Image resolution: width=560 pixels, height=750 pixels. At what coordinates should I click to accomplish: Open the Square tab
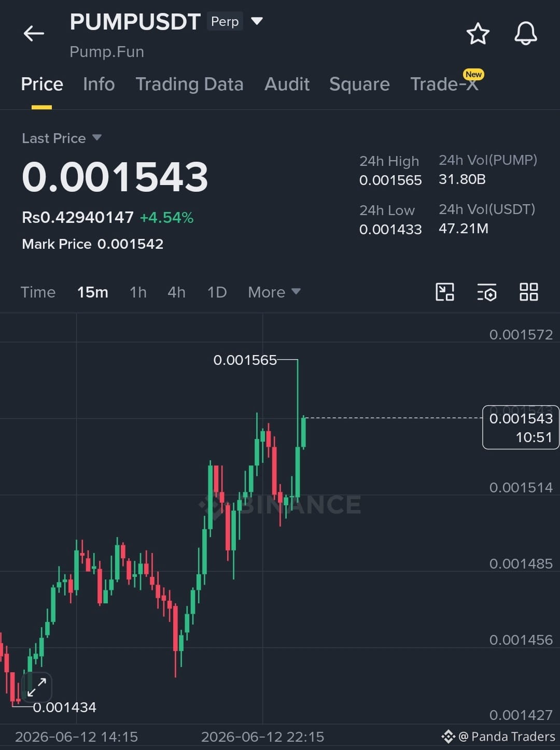click(359, 84)
